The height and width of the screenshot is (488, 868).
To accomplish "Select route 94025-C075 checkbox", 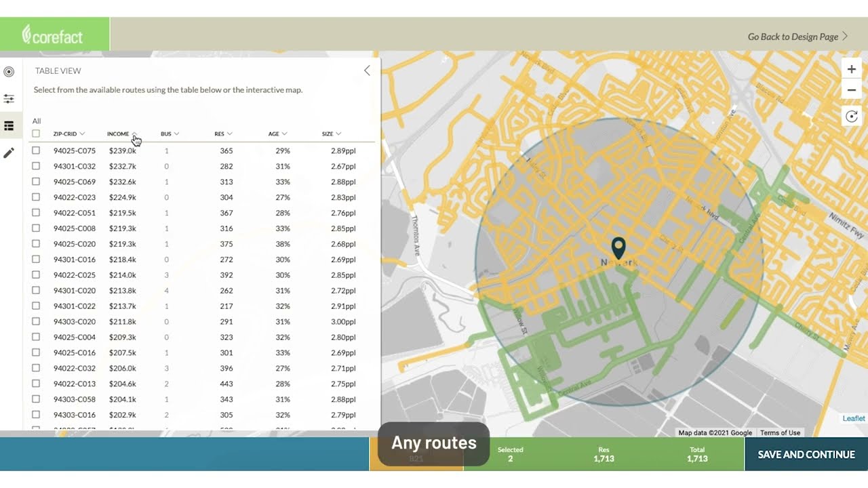I will [36, 150].
